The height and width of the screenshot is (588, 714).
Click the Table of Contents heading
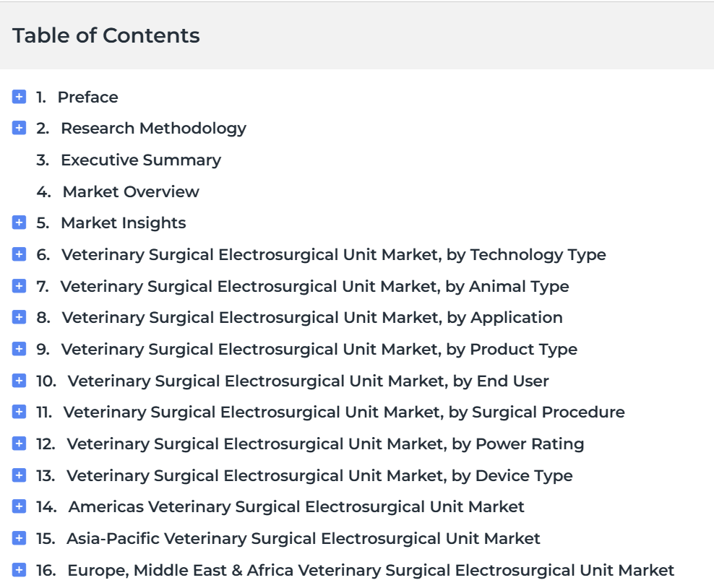106,35
